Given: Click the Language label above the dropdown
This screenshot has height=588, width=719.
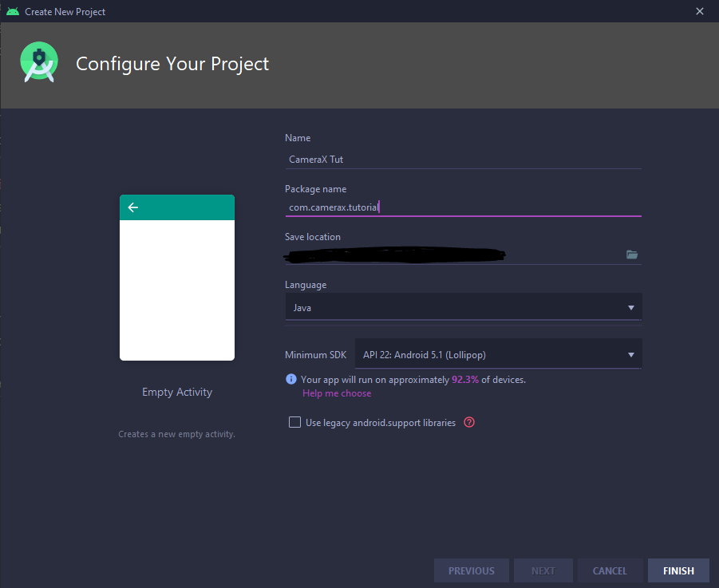Looking at the screenshot, I should 306,285.
